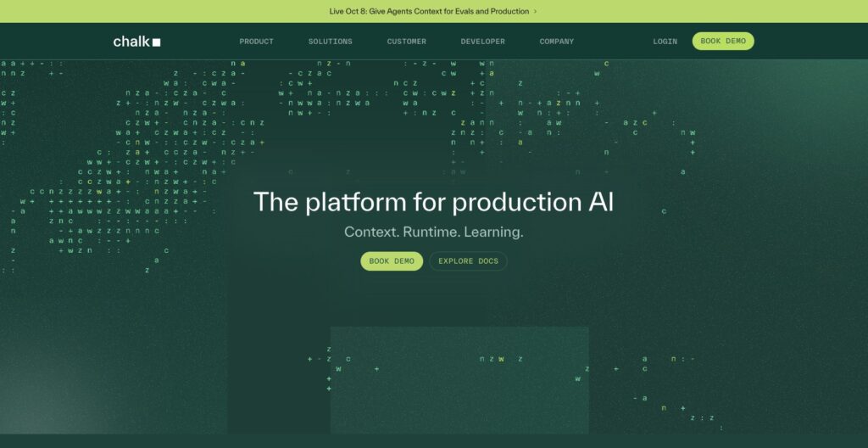Select the subtitle "Context. Runtime. Learning."

click(433, 232)
